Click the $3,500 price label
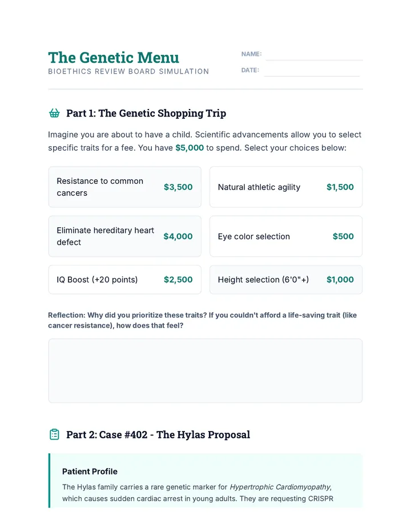 [x=178, y=187]
